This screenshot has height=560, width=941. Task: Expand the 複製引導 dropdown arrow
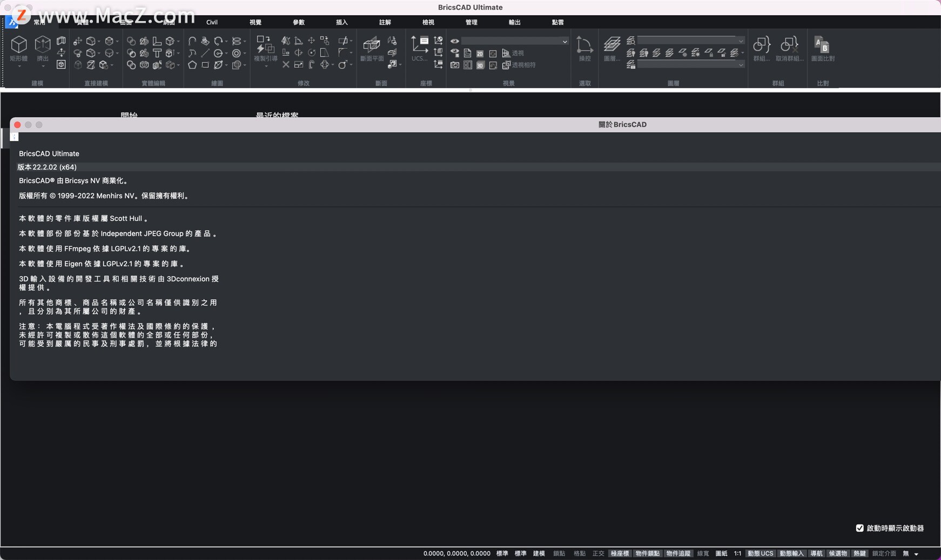[265, 66]
